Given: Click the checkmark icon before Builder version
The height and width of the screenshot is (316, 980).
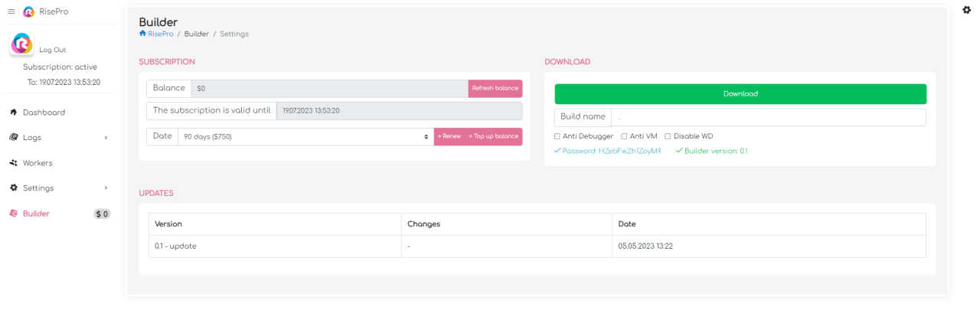Looking at the screenshot, I should coord(679,151).
